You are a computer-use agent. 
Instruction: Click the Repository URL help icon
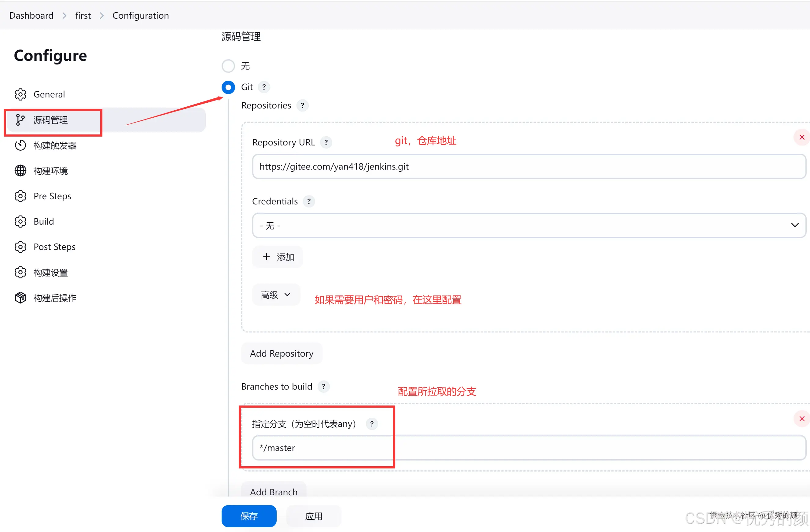[326, 142]
